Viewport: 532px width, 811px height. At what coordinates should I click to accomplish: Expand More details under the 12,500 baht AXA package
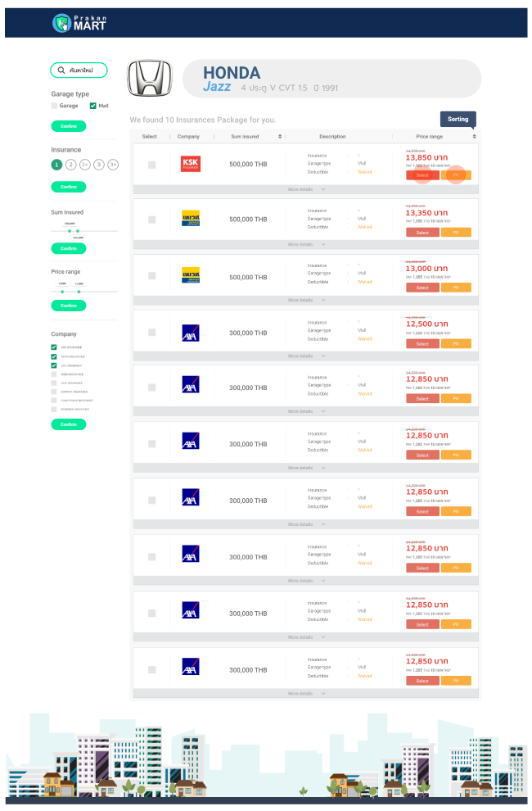tap(304, 356)
